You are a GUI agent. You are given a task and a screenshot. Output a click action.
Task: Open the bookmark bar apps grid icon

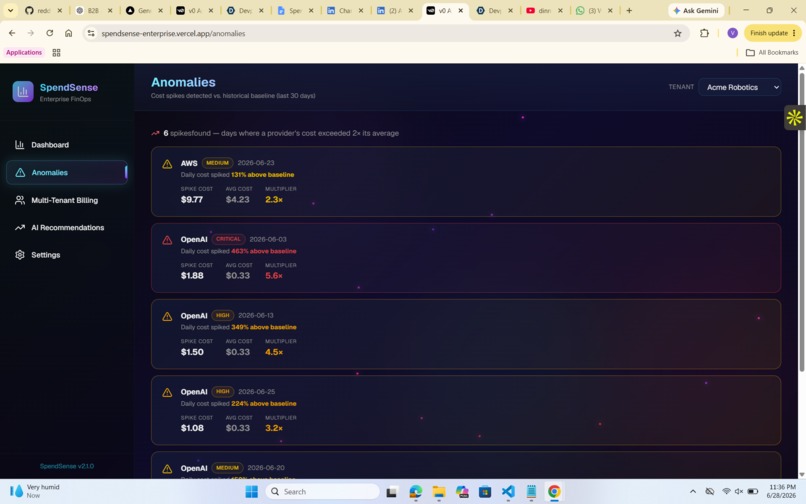coord(57,52)
